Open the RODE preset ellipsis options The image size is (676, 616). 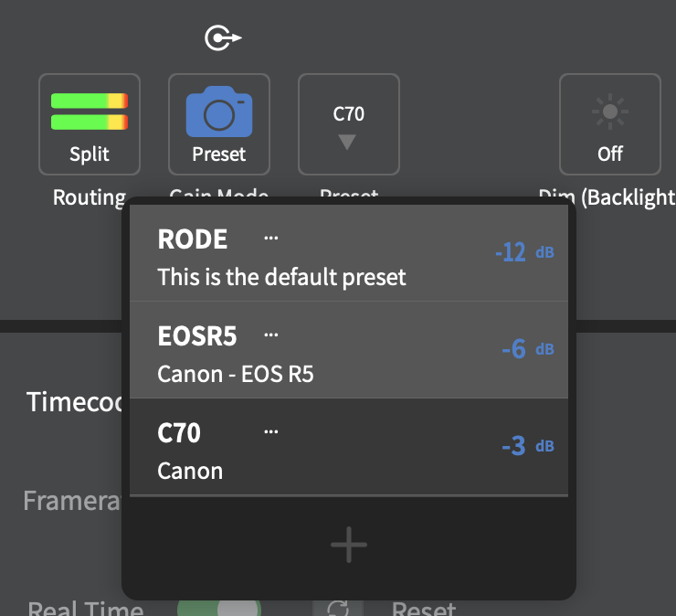pyautogui.click(x=270, y=238)
